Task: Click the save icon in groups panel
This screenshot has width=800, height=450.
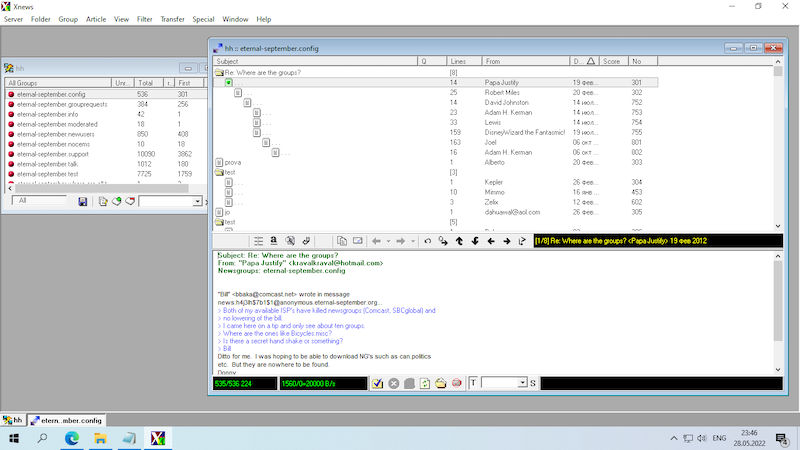Action: (x=83, y=201)
